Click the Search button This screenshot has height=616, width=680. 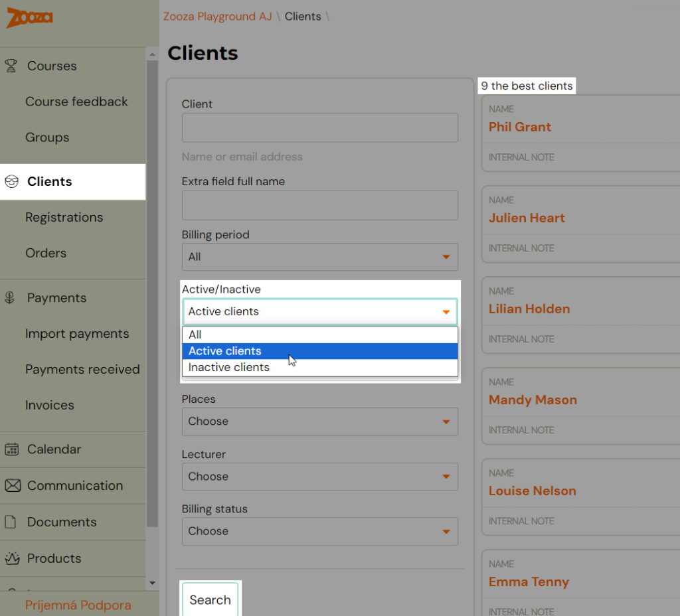tap(211, 599)
